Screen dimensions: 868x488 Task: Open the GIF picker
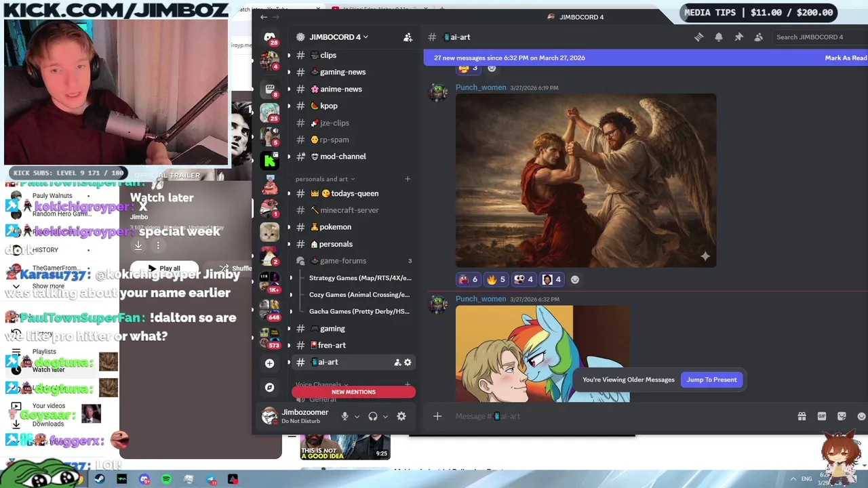822,416
